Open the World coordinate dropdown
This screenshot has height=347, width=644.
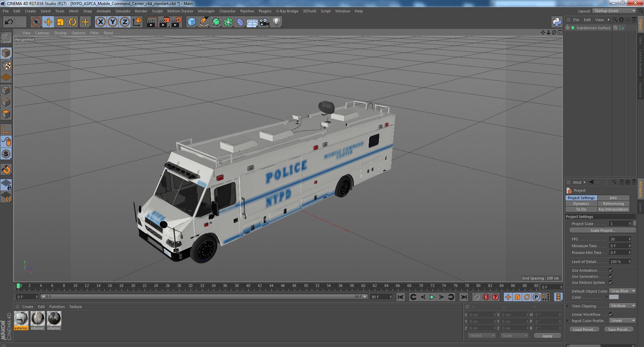(x=482, y=336)
